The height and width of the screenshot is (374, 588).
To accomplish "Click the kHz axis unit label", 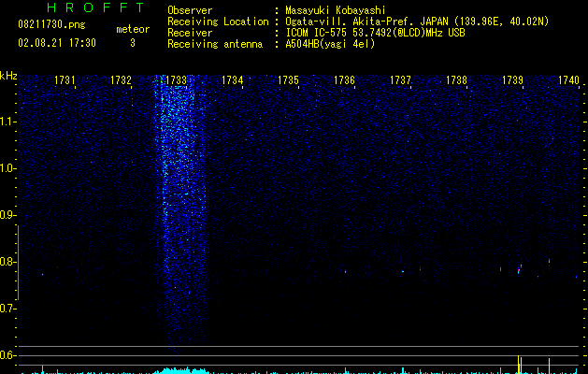I will 8,76.
